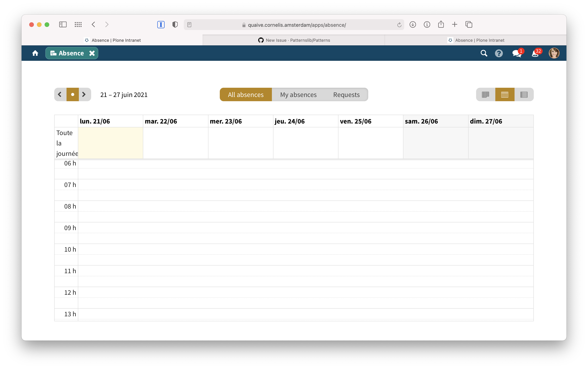Enable the My absences filter
This screenshot has width=588, height=369.
point(298,94)
